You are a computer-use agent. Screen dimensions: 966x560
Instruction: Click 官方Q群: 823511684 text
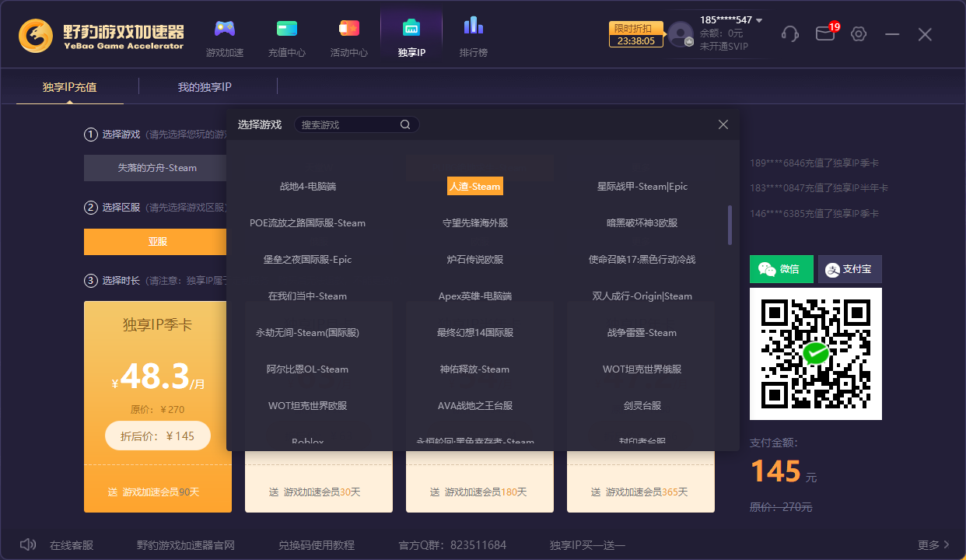pyautogui.click(x=453, y=545)
